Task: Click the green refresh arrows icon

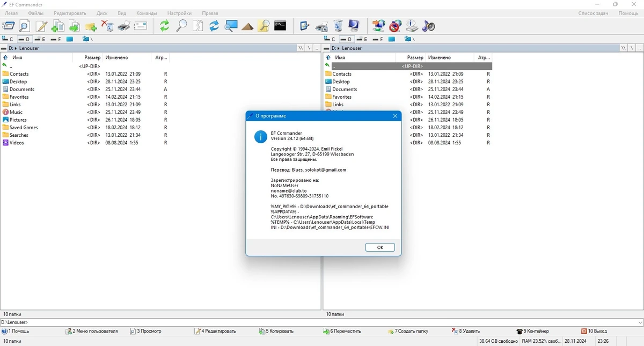Action: (x=164, y=26)
